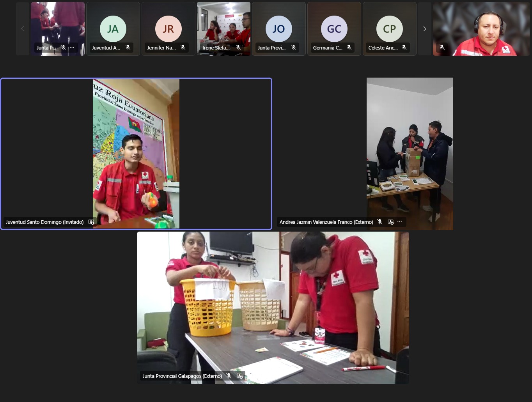The width and height of the screenshot is (532, 402).
Task: Click muted mic icon on Andrea Jazmin tile
Action: tap(379, 222)
